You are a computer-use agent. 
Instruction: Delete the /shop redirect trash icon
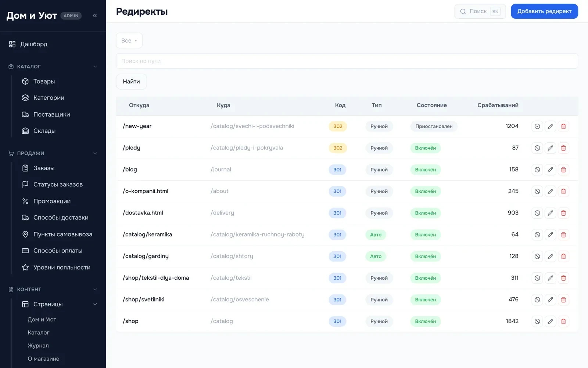click(563, 321)
